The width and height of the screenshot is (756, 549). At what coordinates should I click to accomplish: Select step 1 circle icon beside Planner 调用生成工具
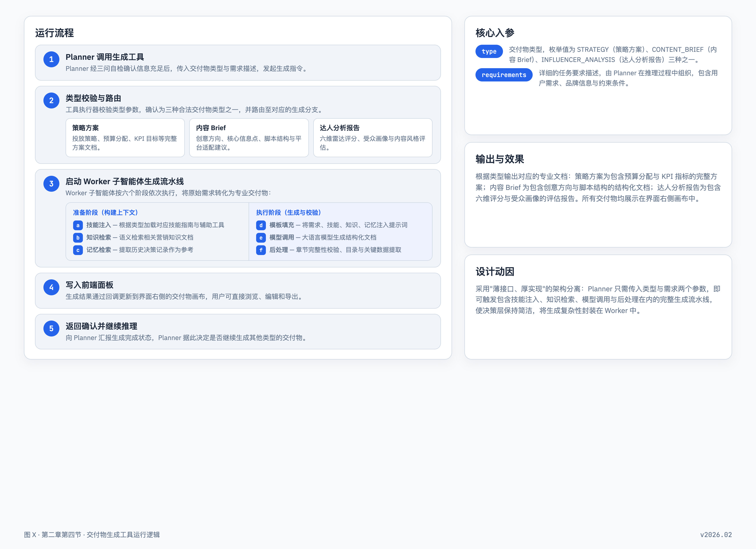(x=51, y=59)
